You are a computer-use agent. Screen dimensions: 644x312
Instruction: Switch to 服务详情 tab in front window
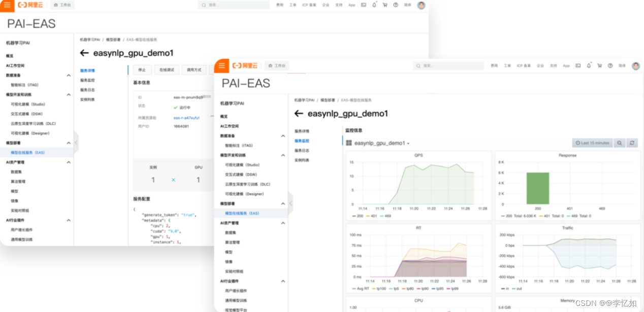coord(302,131)
